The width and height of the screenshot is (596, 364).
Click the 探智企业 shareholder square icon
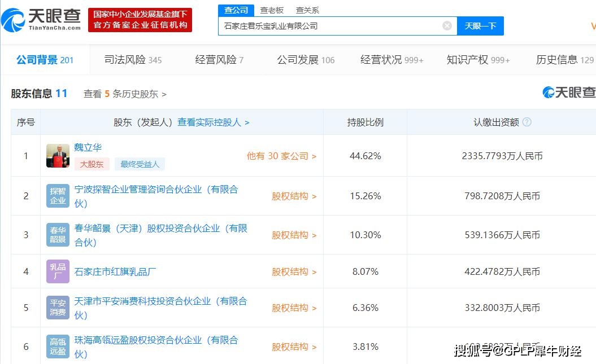click(x=57, y=196)
